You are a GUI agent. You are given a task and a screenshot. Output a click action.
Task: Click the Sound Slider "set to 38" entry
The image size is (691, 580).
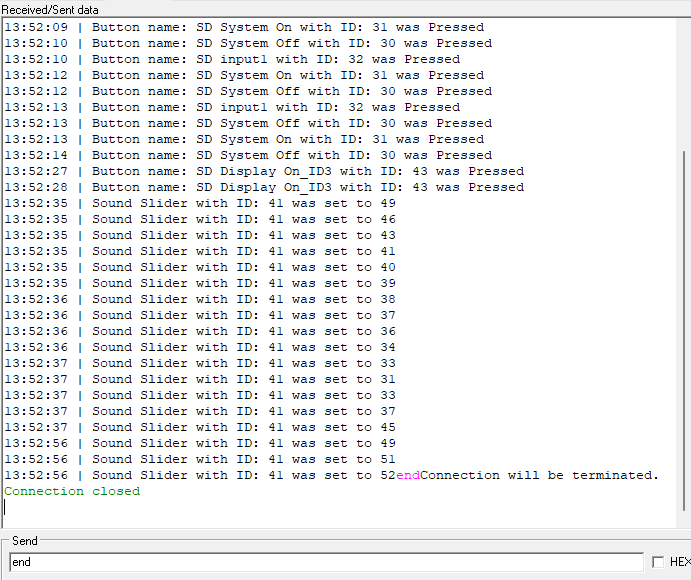[x=200, y=299]
